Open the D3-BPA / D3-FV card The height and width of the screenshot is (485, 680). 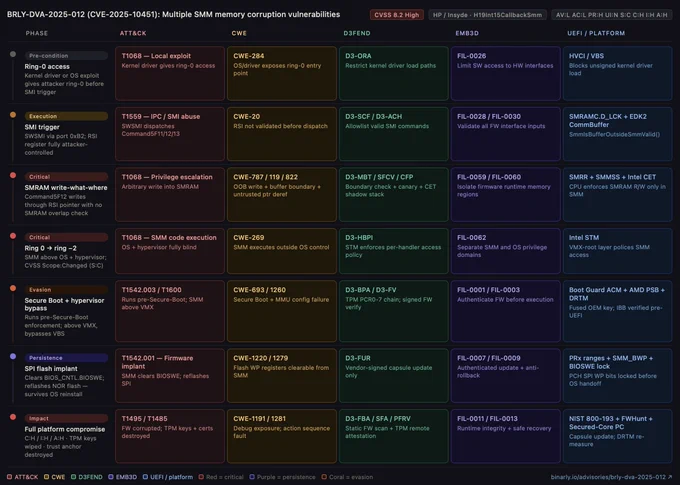point(394,311)
